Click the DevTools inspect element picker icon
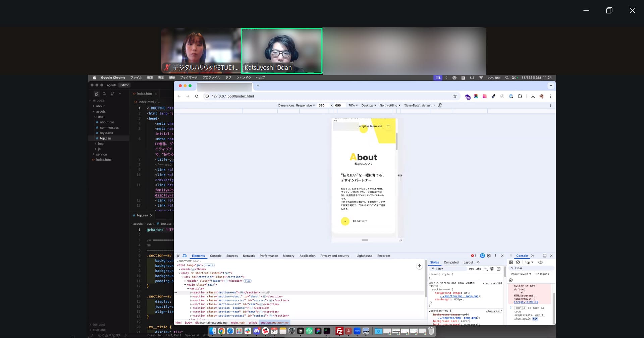Viewport: 644px width, 338px height. (178, 256)
